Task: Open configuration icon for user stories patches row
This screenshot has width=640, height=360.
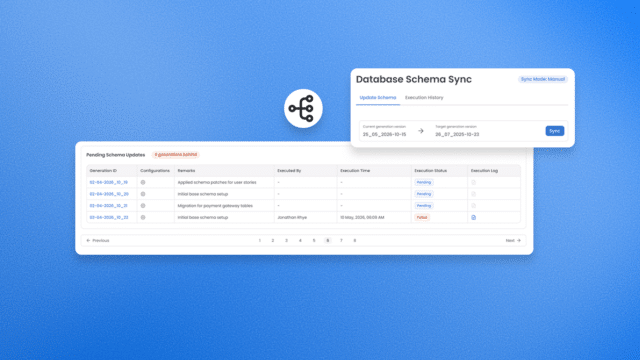Action: (x=143, y=182)
